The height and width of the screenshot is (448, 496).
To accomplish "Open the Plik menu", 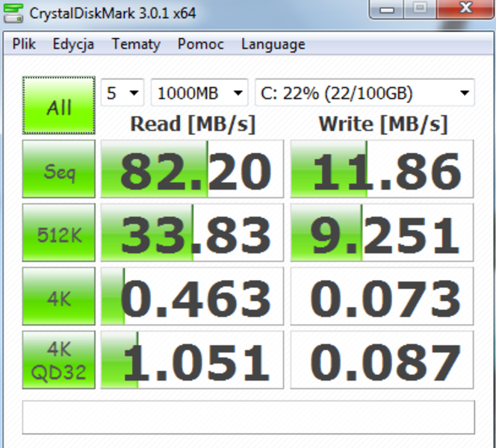I will [24, 43].
